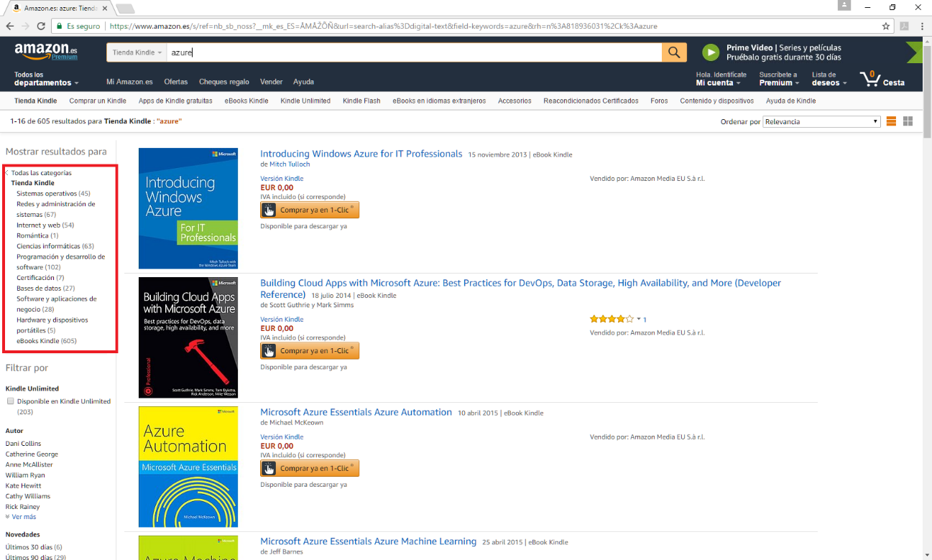Buy Azure Automation with Comprar ya en 1-Clic
Screen dimensions: 932x560
(310, 468)
